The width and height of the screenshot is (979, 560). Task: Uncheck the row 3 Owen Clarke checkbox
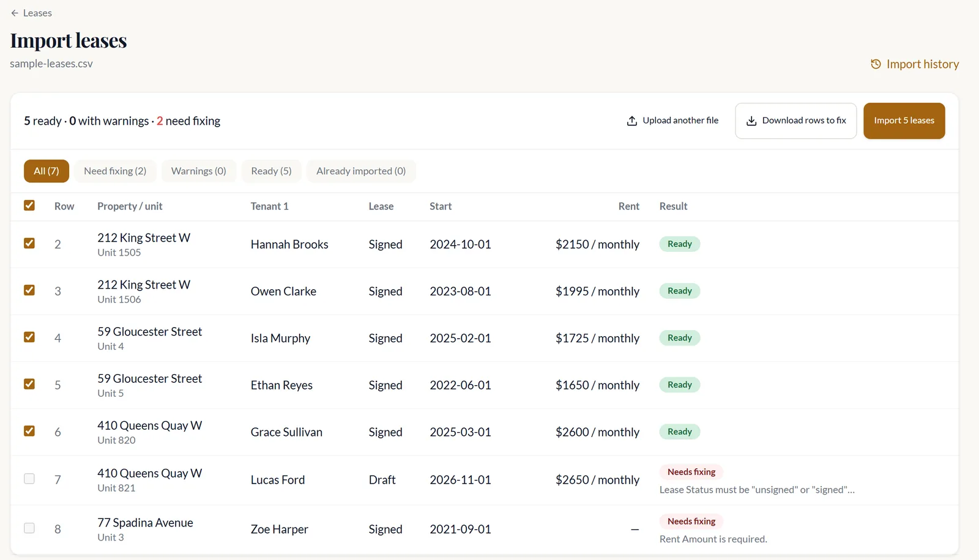pos(29,290)
